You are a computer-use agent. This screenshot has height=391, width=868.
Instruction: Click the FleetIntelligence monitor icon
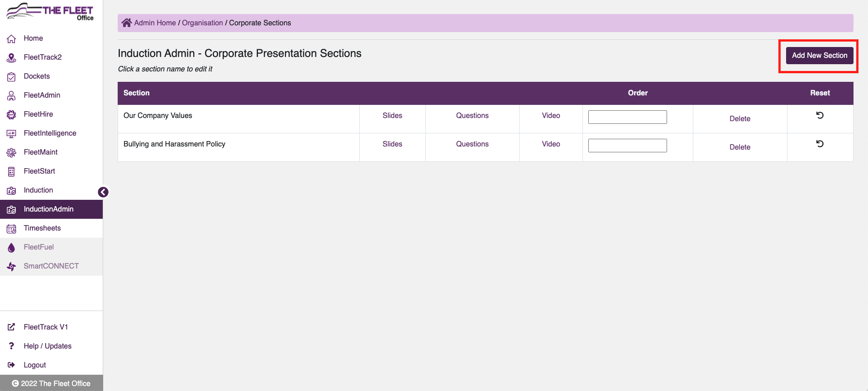(11, 134)
